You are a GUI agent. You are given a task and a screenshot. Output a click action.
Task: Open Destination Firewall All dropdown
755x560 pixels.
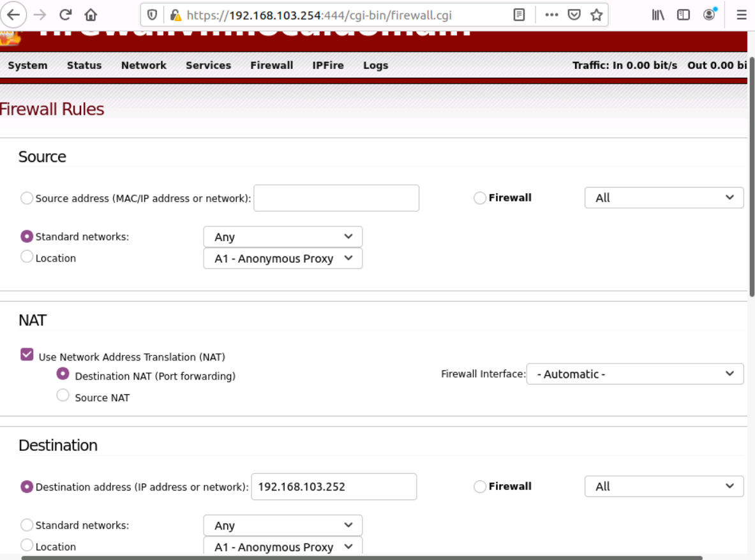[664, 487]
